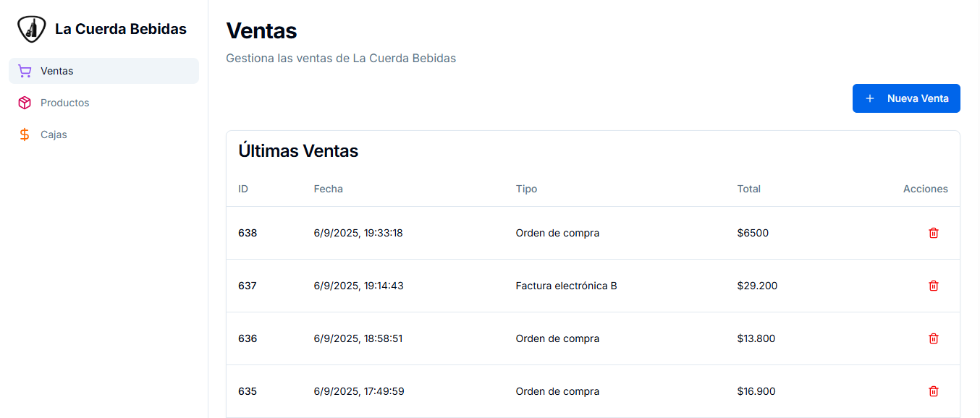Open the Ventas section from the sidebar
Screen dimensions: 980x418
pyautogui.click(x=56, y=70)
